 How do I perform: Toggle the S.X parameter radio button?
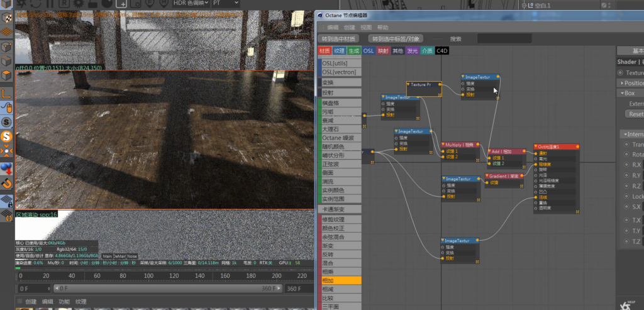click(x=627, y=206)
